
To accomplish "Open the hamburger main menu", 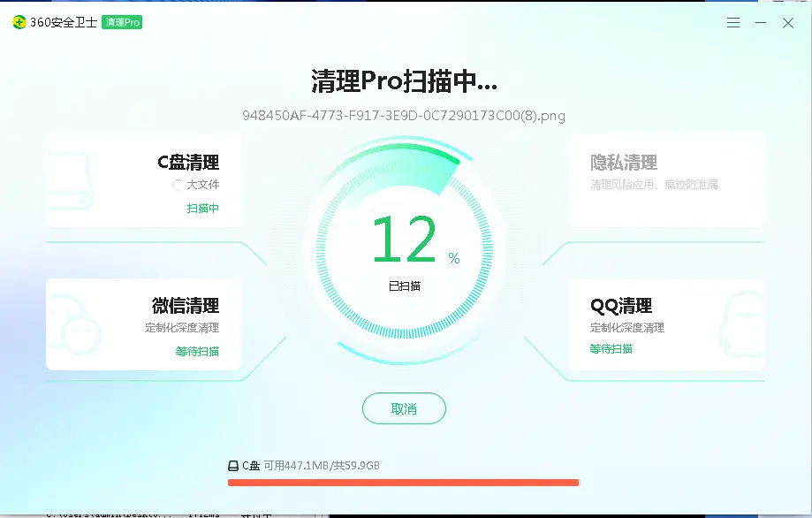I will pyautogui.click(x=732, y=23).
